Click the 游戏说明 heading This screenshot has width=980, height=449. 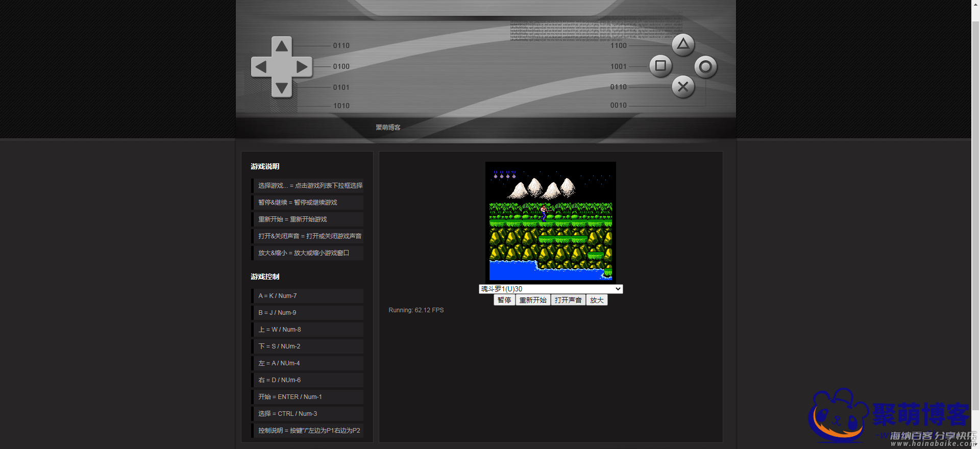[265, 166]
